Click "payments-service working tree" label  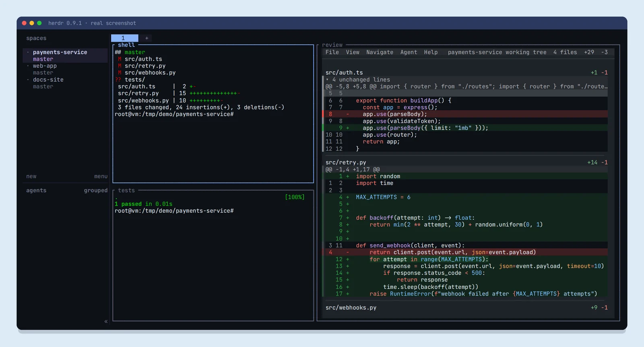(x=497, y=52)
